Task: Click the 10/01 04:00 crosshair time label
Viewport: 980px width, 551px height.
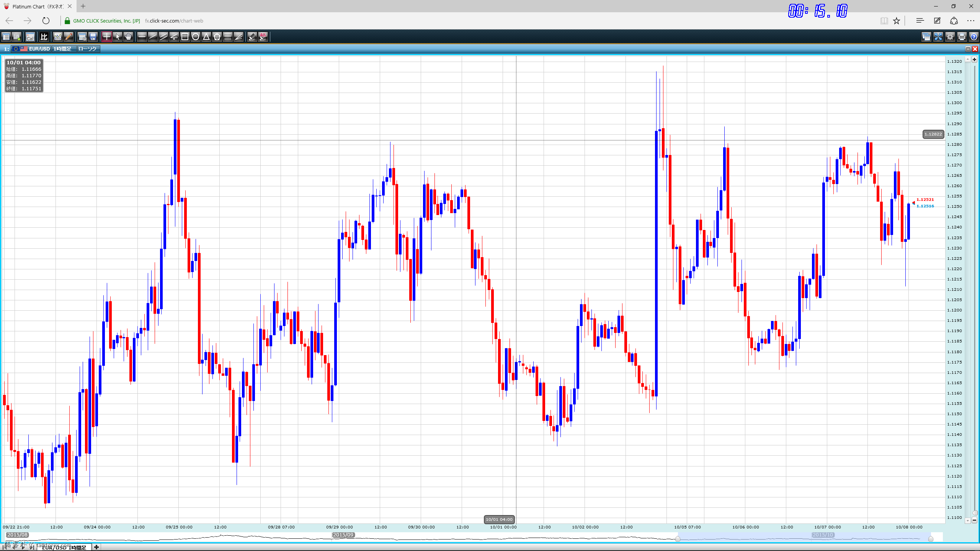Action: pyautogui.click(x=499, y=519)
